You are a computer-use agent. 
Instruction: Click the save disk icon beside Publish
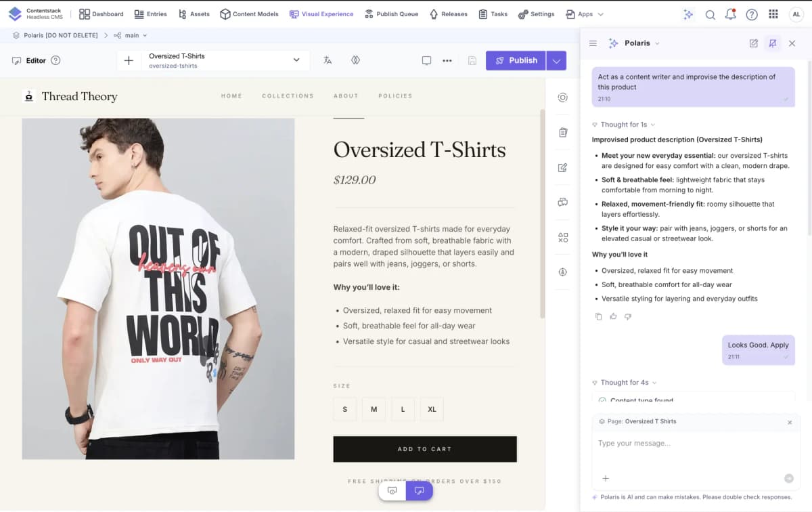click(472, 60)
